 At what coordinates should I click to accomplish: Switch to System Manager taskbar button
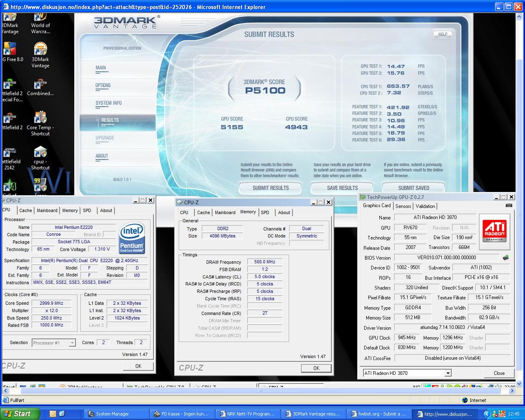117,414
